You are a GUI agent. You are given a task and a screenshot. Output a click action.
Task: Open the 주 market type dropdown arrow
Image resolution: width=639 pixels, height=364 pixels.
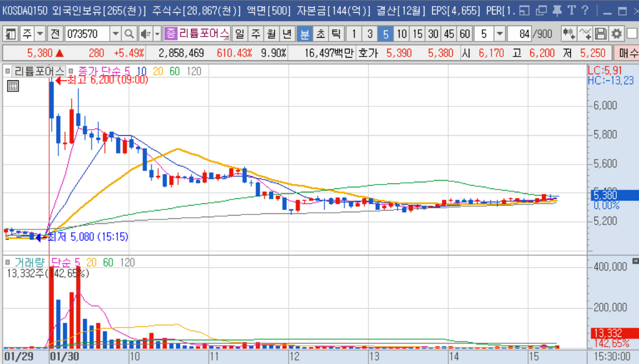click(x=40, y=34)
